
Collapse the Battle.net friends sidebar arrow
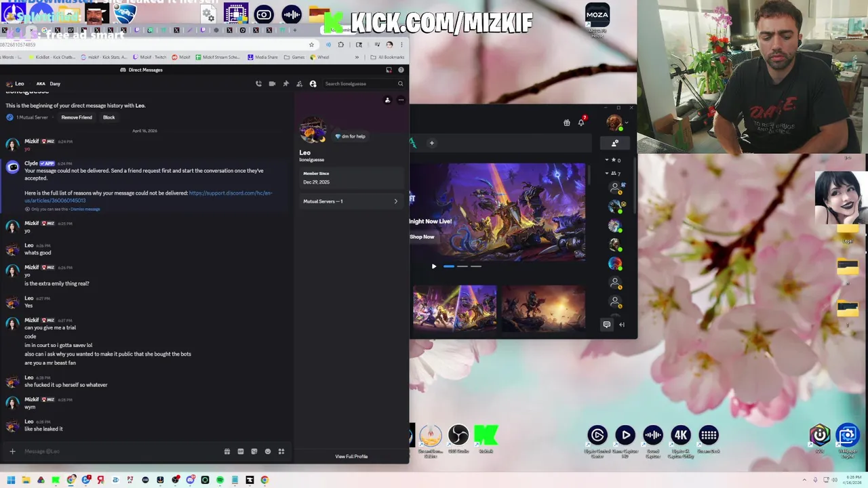(622, 325)
